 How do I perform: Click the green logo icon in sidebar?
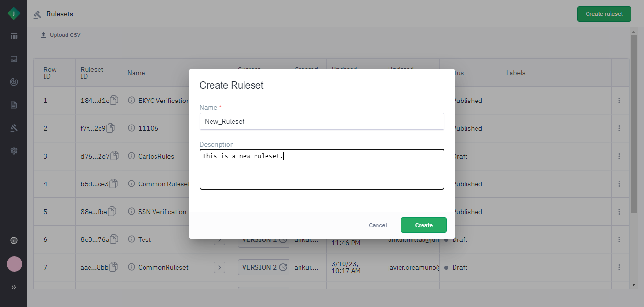[x=14, y=13]
